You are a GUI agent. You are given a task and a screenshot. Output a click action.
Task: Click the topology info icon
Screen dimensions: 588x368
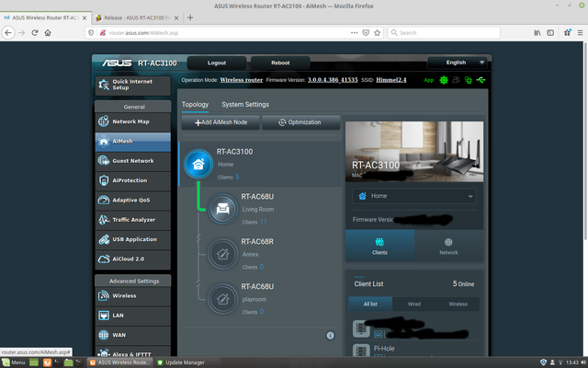coord(330,335)
